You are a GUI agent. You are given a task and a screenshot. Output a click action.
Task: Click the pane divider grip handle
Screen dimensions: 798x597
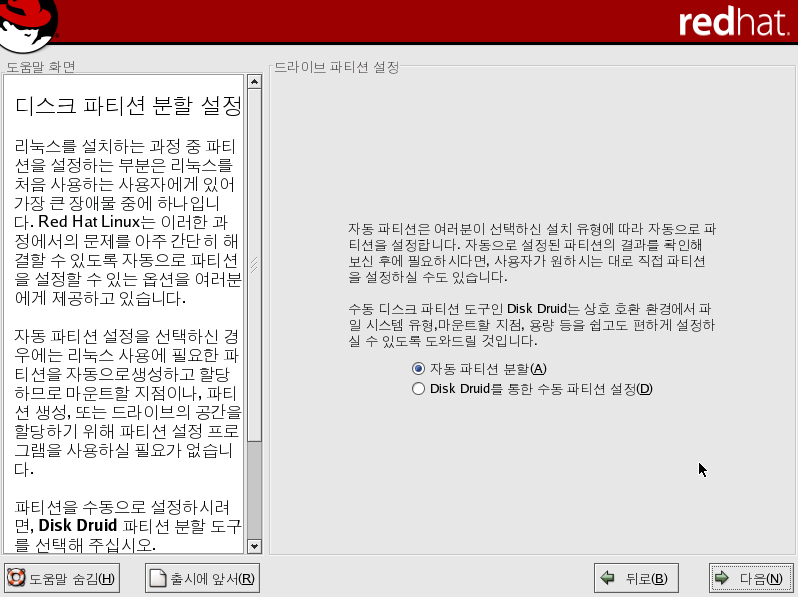(x=254, y=264)
